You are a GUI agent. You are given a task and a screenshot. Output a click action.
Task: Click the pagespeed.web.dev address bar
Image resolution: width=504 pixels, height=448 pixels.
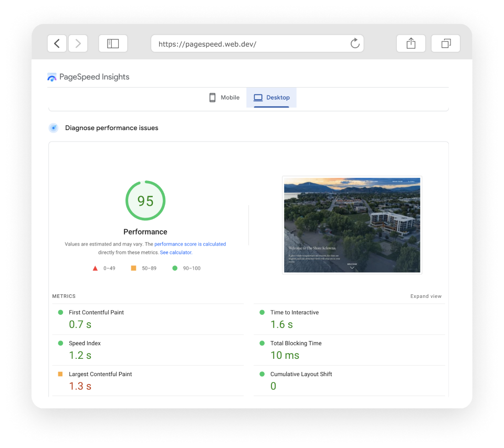pos(252,44)
